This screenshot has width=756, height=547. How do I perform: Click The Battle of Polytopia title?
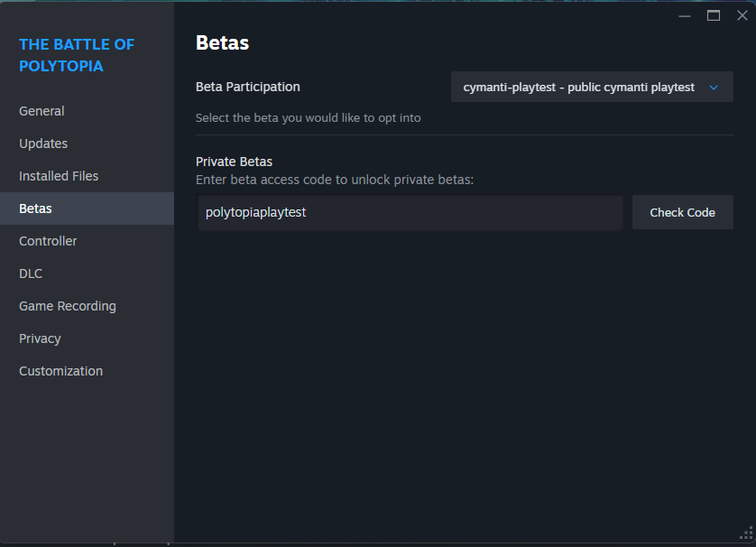coord(77,55)
